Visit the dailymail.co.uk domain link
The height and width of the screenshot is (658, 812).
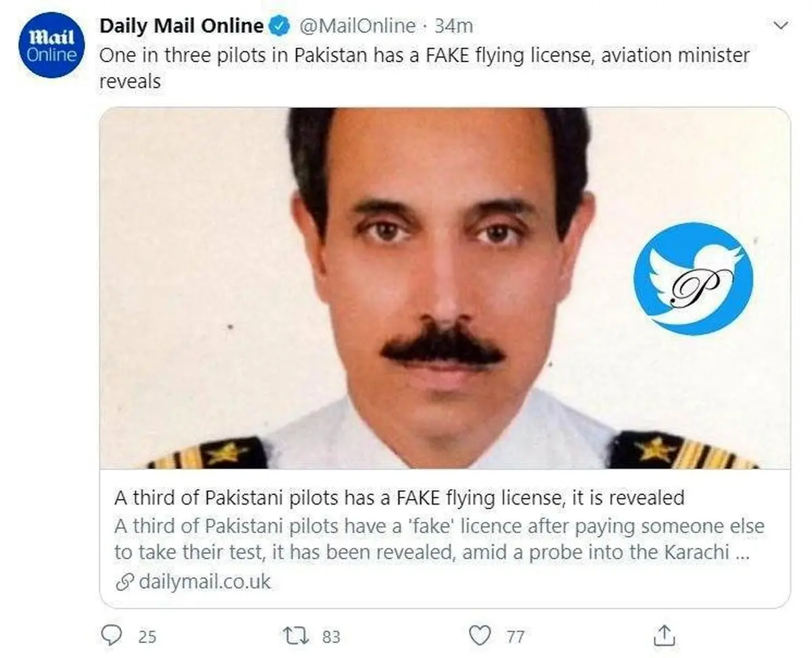coord(204,582)
